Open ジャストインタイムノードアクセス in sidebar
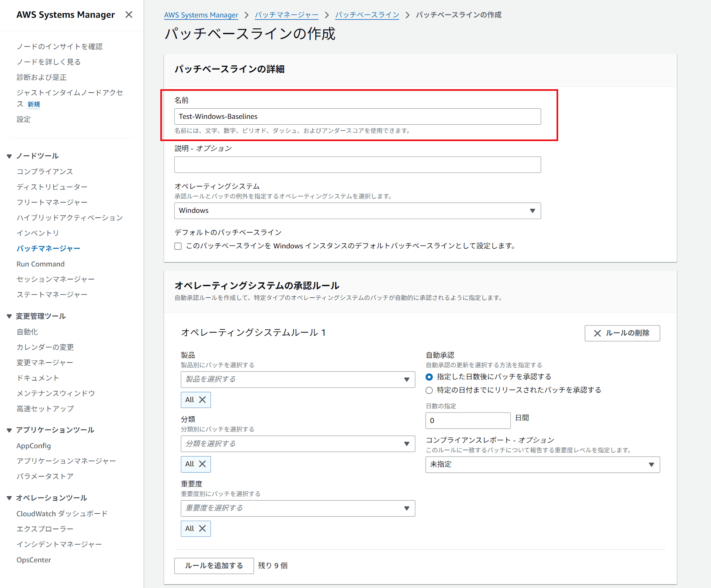The height and width of the screenshot is (588, 711). 70,98
